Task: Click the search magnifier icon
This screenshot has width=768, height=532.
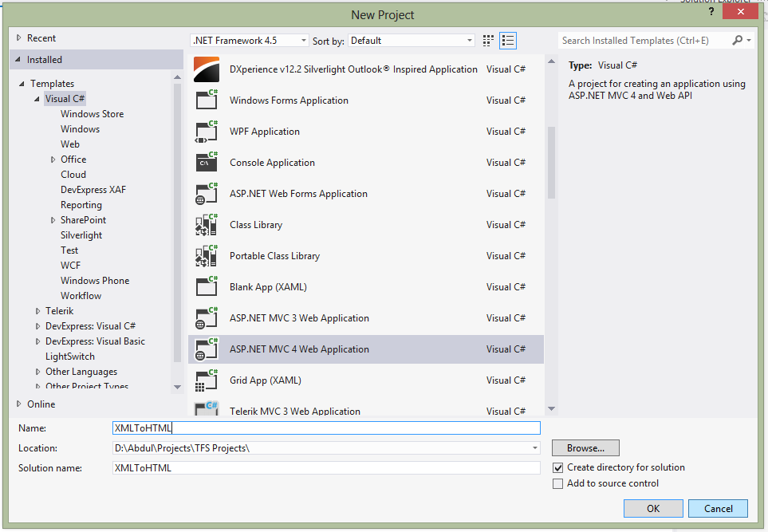Action: [737, 41]
